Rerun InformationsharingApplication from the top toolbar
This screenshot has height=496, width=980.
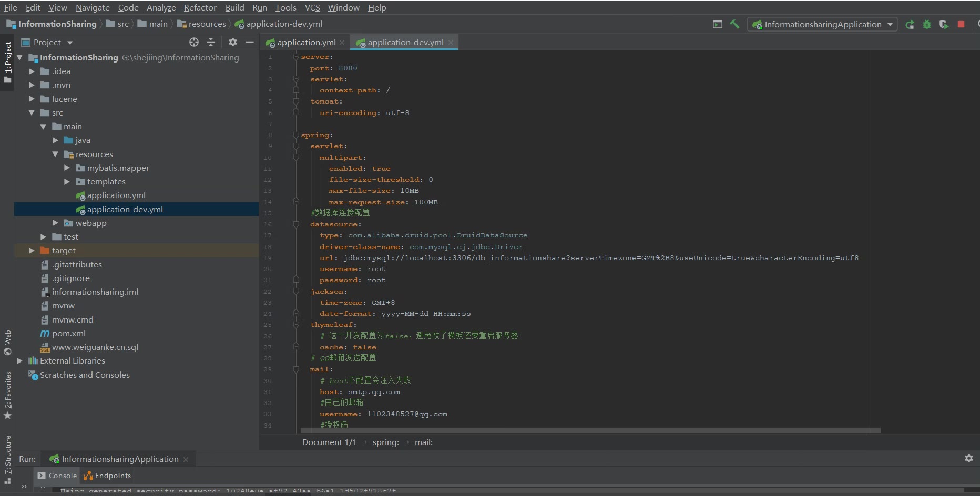pyautogui.click(x=910, y=24)
